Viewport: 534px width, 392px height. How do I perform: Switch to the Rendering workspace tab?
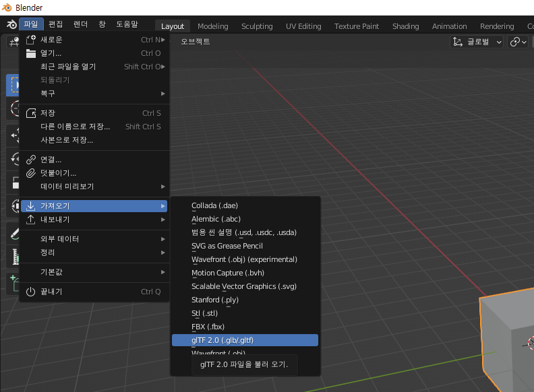coord(497,26)
